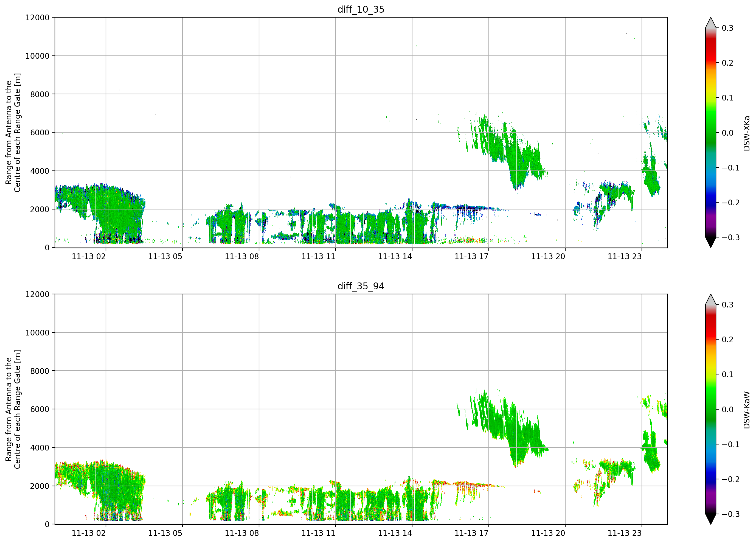Click the '4000' y-tick in diff_35_94 plot
Screen dimensions: 756x543
(x=40, y=448)
